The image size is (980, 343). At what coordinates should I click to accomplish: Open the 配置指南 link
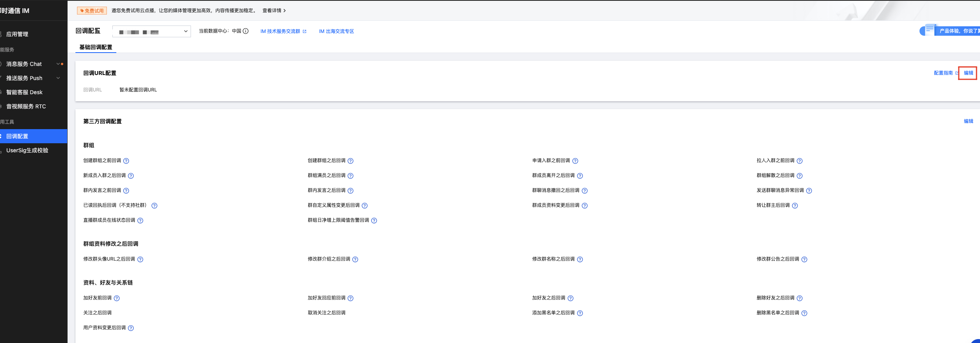click(943, 73)
